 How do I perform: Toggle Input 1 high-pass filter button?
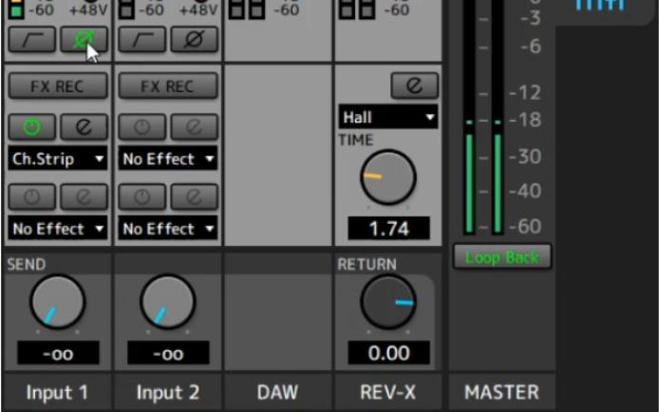point(32,40)
